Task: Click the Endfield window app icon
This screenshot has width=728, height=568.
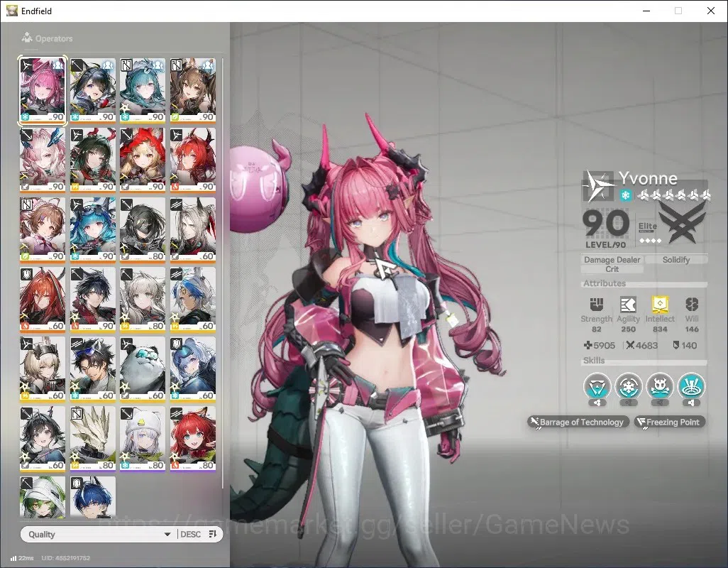Action: coord(11,11)
